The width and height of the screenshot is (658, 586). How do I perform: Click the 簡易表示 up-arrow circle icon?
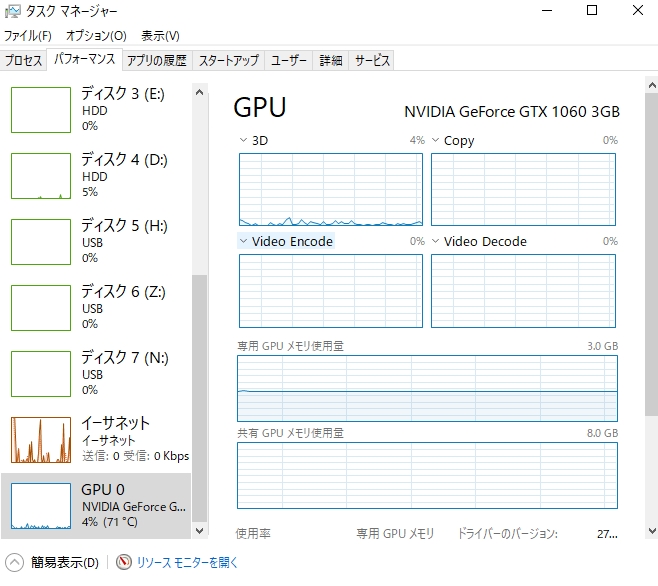14,562
